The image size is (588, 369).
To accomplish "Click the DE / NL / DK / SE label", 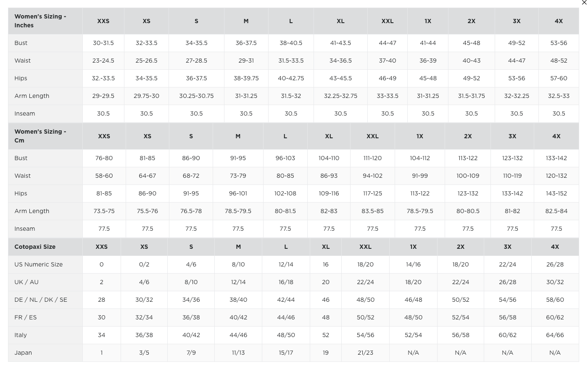I will point(41,300).
